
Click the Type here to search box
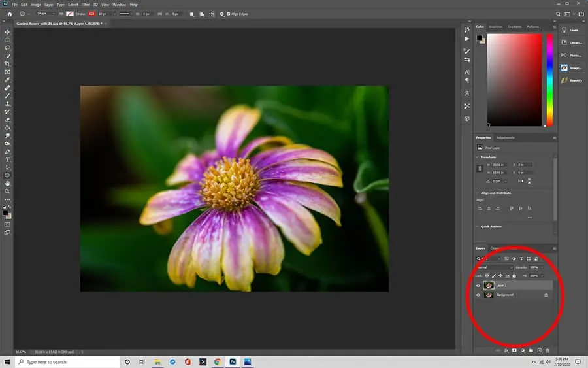[67, 362]
